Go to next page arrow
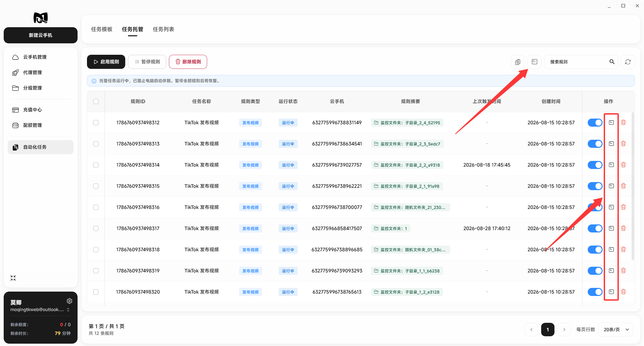Viewport: 644px width, 346px height. (x=564, y=330)
